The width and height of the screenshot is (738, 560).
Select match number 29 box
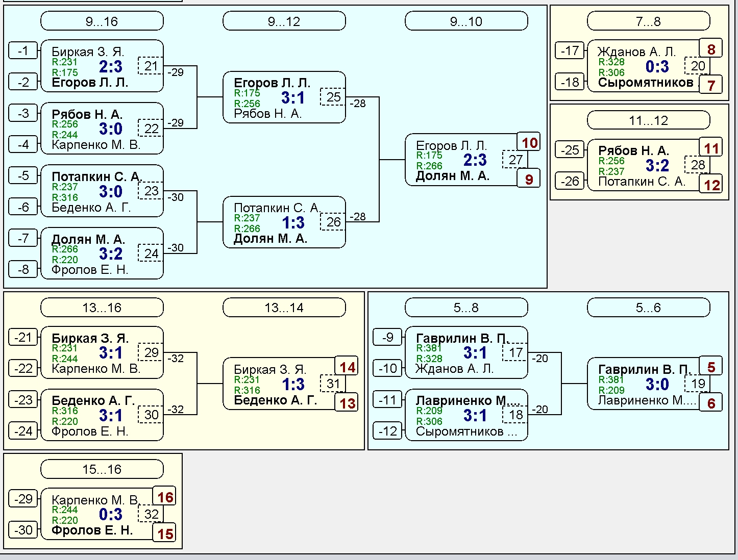(151, 352)
